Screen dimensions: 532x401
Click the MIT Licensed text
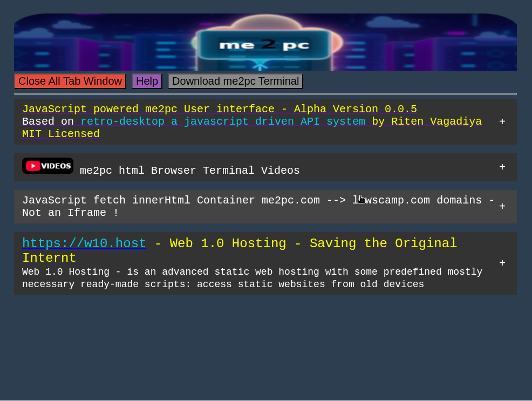(61, 134)
